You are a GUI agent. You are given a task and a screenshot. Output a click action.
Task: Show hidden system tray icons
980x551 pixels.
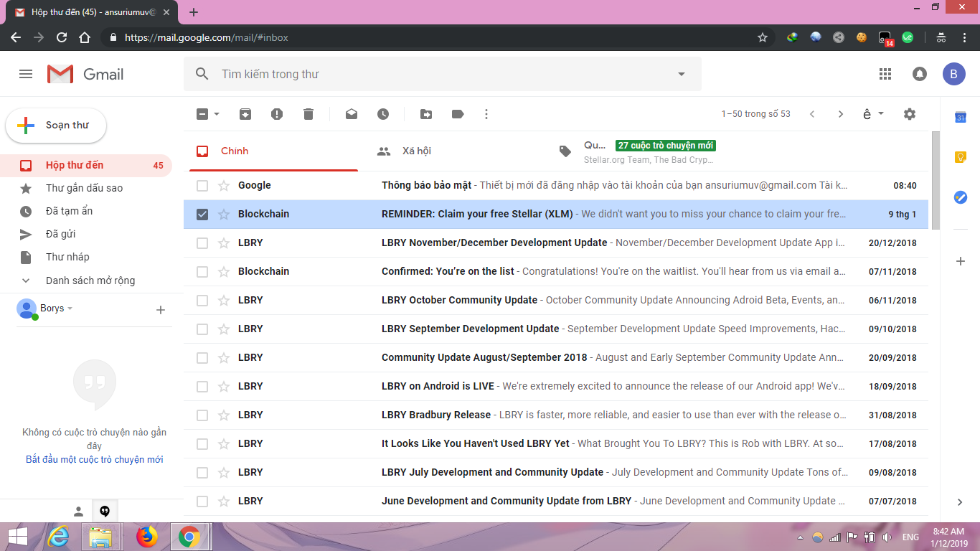[800, 537]
